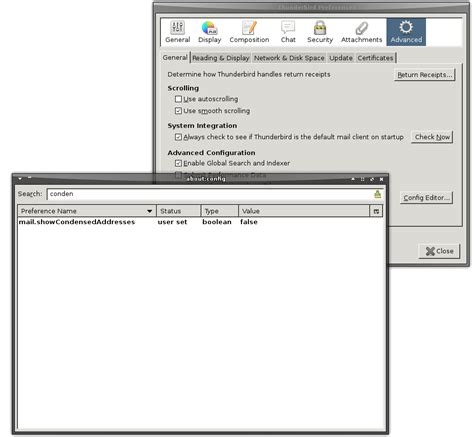The width and height of the screenshot is (474, 437).
Task: Click the column picker icon in about:config
Action: click(x=376, y=211)
